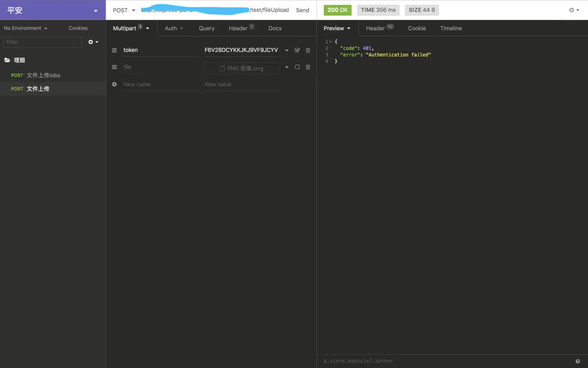This screenshot has width=588, height=368.
Task: Delete the file row with trash icon
Action: [x=308, y=67]
